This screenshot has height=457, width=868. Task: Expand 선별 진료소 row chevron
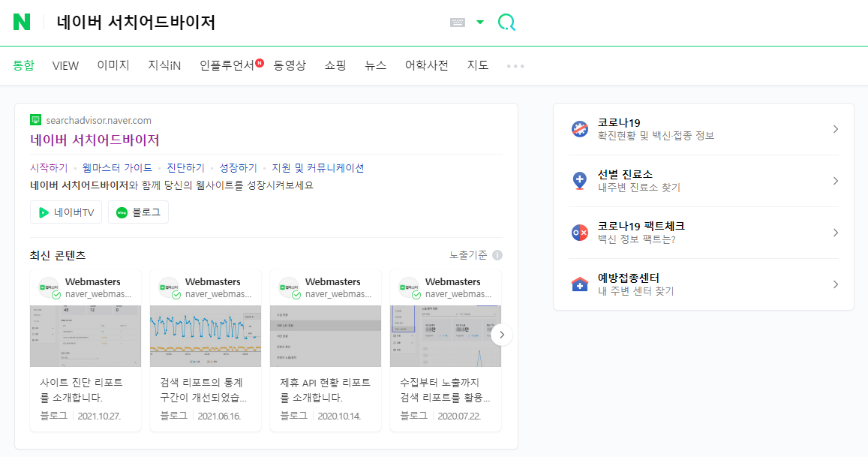point(836,181)
